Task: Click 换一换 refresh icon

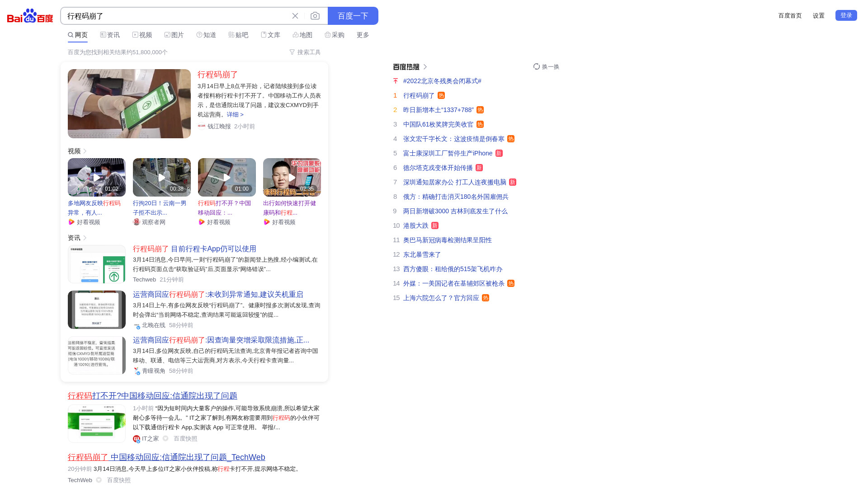Action: coord(537,66)
